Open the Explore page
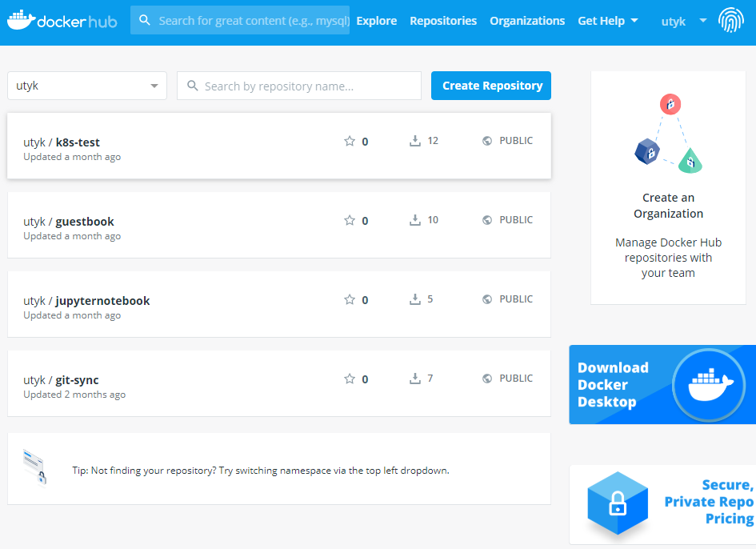This screenshot has width=756, height=549. (377, 21)
